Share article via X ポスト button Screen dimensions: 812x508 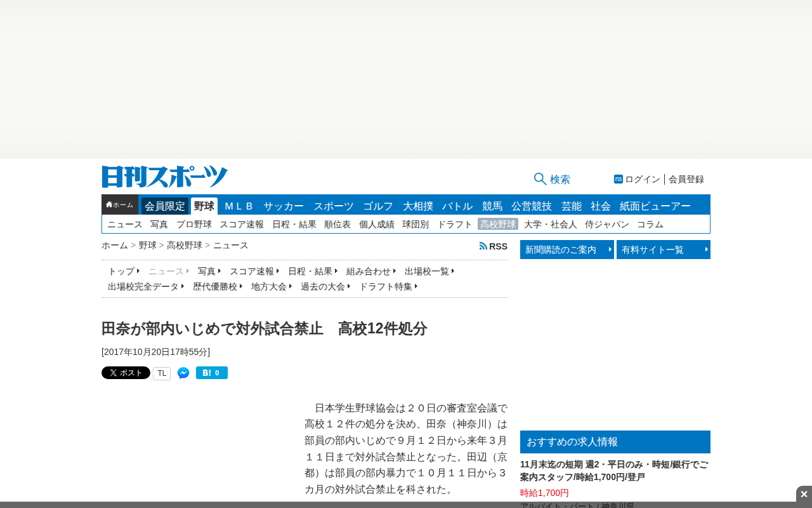pyautogui.click(x=126, y=373)
